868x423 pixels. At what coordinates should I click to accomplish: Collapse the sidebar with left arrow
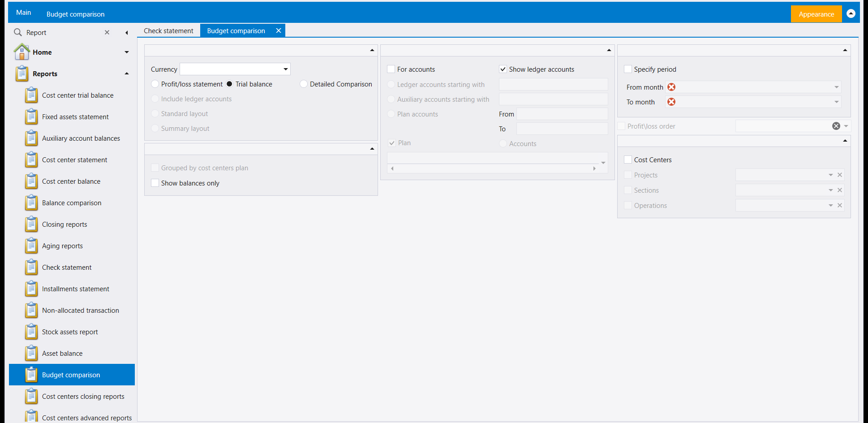[127, 32]
